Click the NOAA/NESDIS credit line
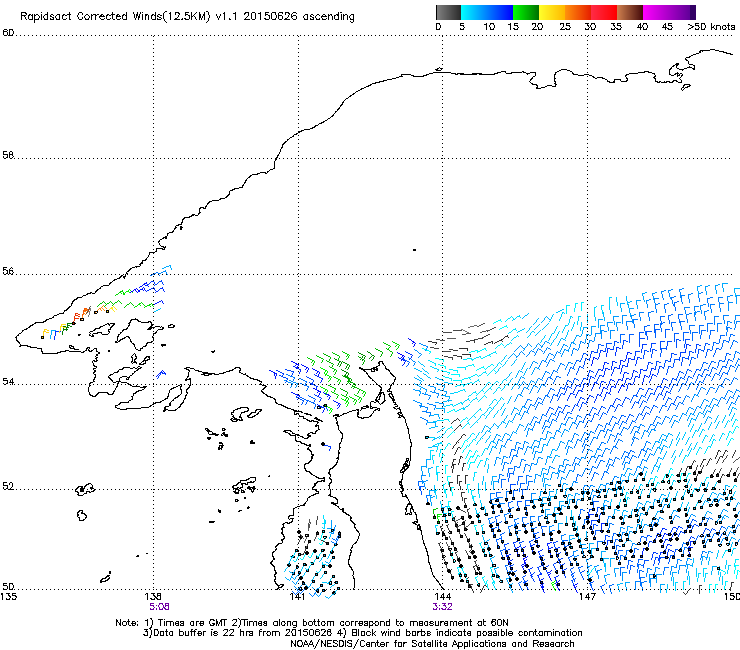 click(x=432, y=644)
